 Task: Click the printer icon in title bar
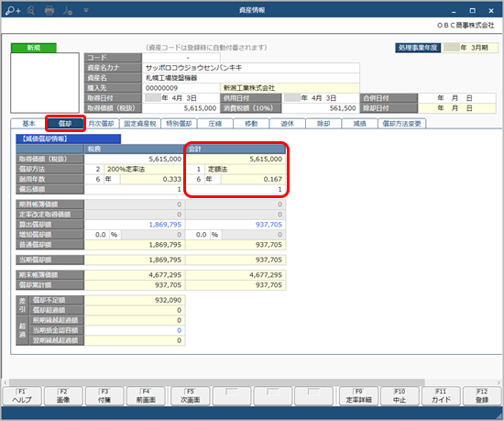point(49,11)
